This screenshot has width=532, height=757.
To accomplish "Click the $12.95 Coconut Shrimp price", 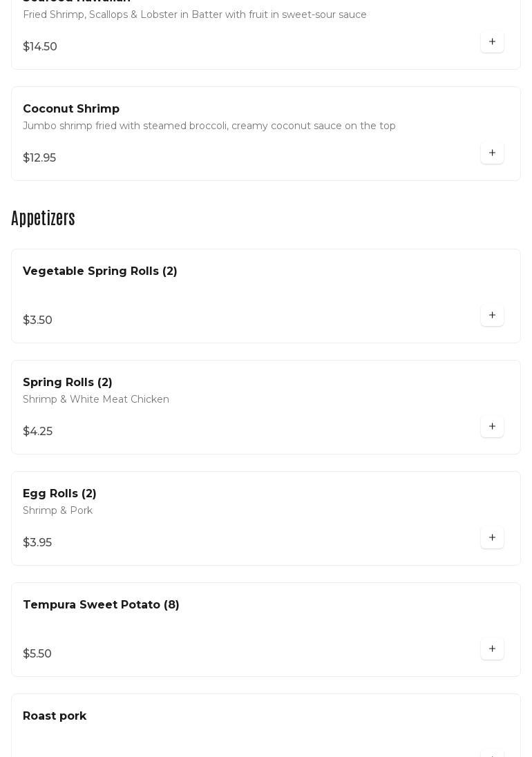I will [39, 158].
